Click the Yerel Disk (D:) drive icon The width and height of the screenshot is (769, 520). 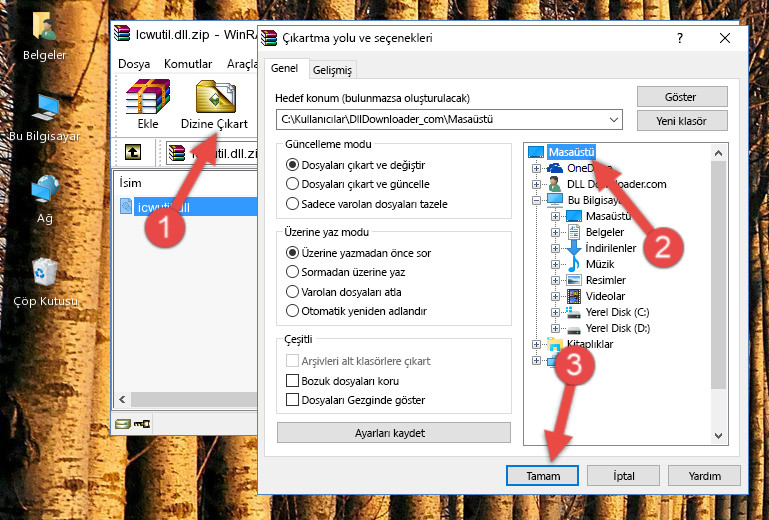pyautogui.click(x=573, y=329)
